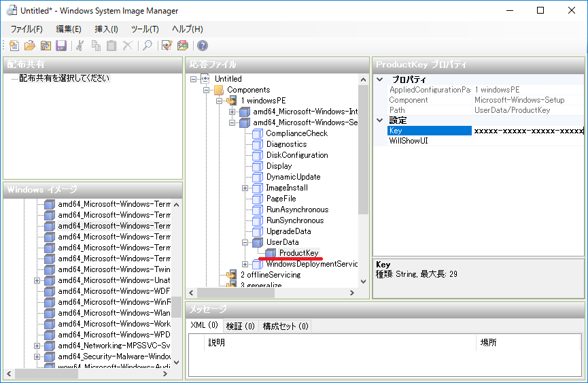Open an answer file with the folder icon

pyautogui.click(x=30, y=46)
